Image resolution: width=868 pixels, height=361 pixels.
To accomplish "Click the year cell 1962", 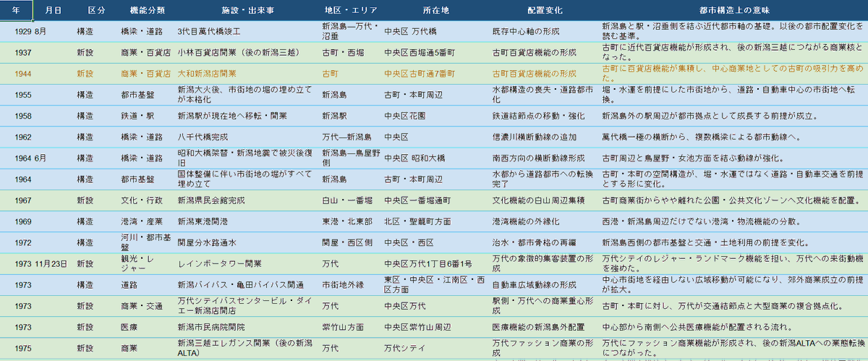I will (16, 137).
